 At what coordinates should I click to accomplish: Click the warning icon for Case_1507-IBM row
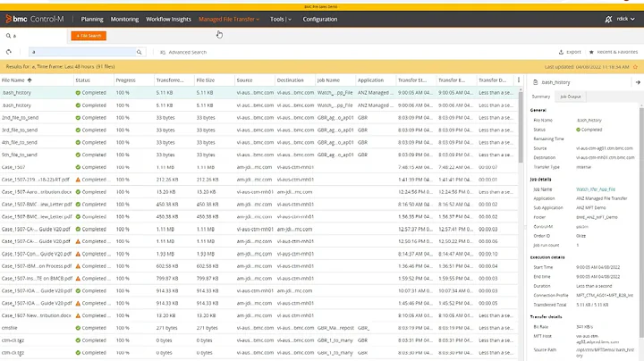click(78, 265)
